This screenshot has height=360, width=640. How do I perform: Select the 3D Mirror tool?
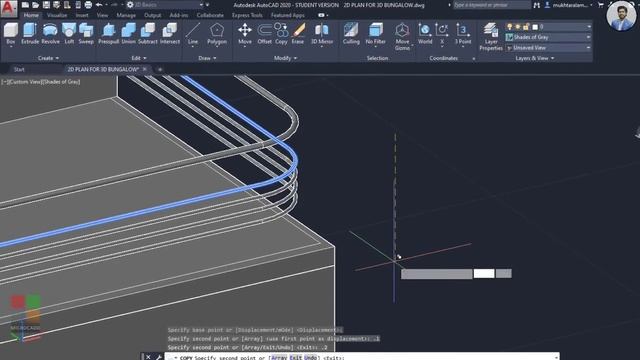point(322,33)
